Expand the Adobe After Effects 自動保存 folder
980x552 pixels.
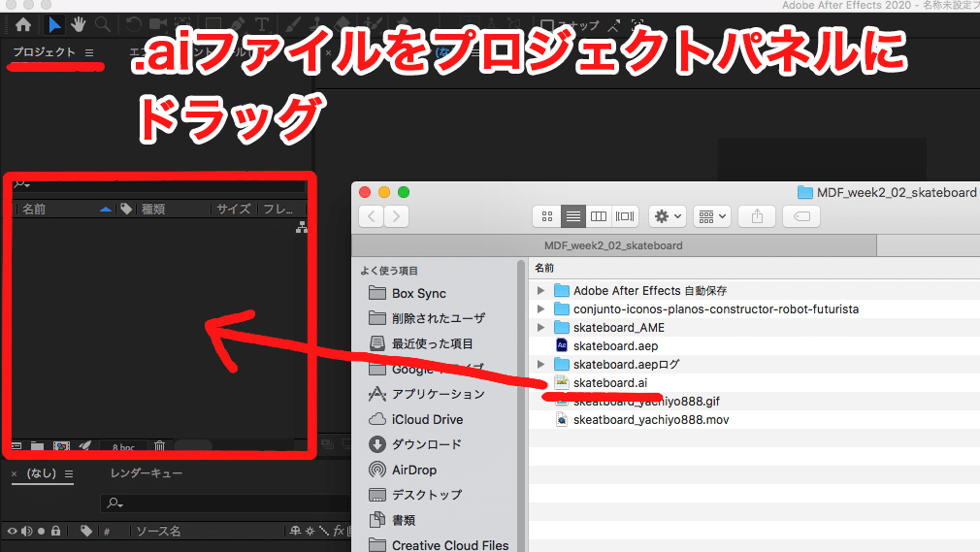[x=540, y=291]
